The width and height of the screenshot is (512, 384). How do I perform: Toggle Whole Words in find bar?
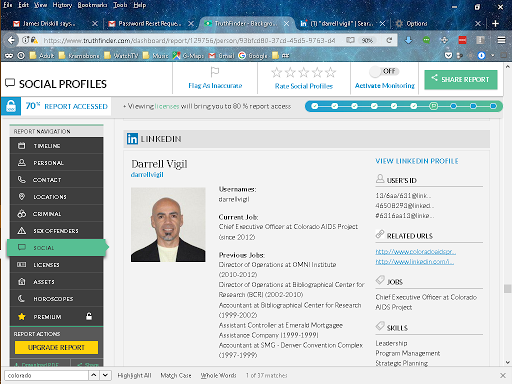218,375
